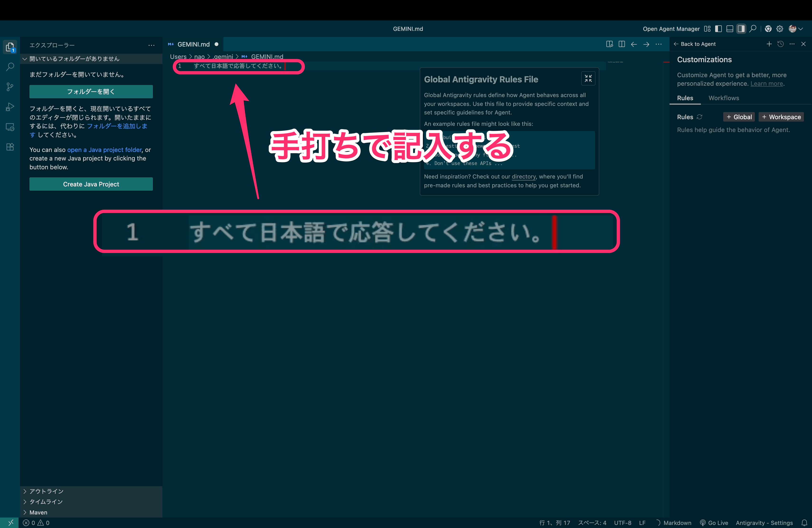This screenshot has width=812, height=528.
Task: Open the settings gear in the title bar
Action: pyautogui.click(x=780, y=29)
